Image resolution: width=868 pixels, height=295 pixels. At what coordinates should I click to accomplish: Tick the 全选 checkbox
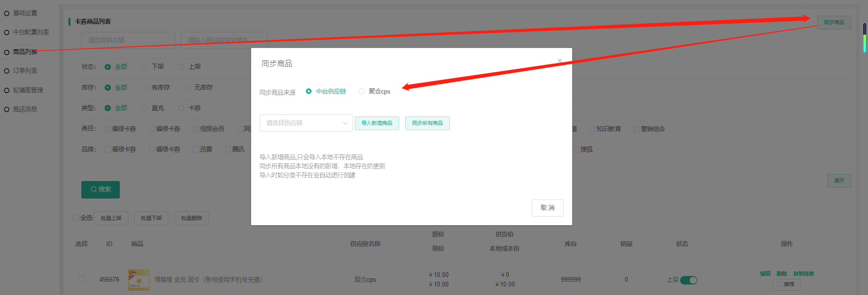(x=76, y=218)
